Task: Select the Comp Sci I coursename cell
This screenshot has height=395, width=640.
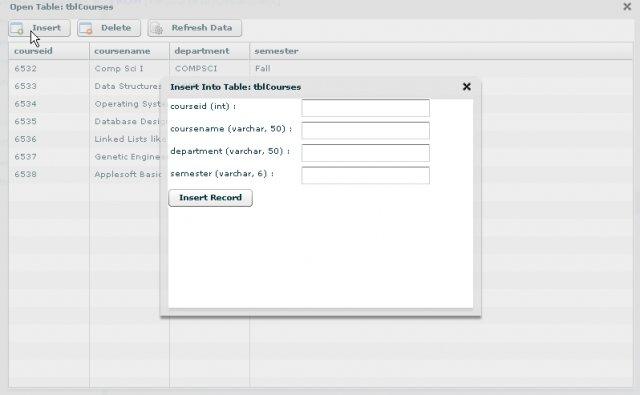Action: click(x=129, y=69)
